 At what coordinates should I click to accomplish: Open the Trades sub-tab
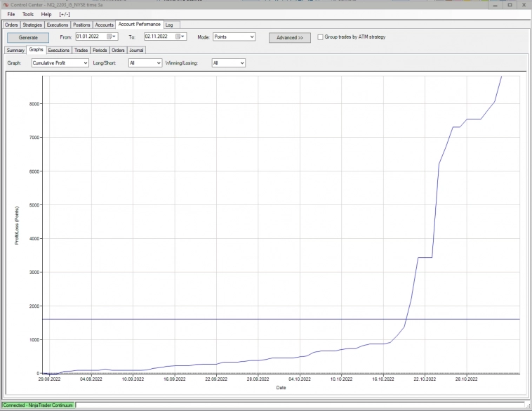tap(81, 51)
